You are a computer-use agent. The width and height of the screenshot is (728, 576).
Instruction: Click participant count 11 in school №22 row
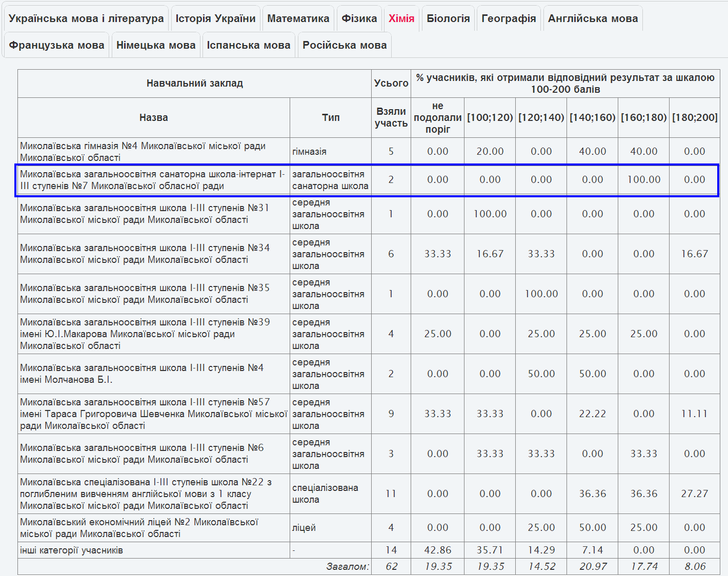(x=391, y=493)
